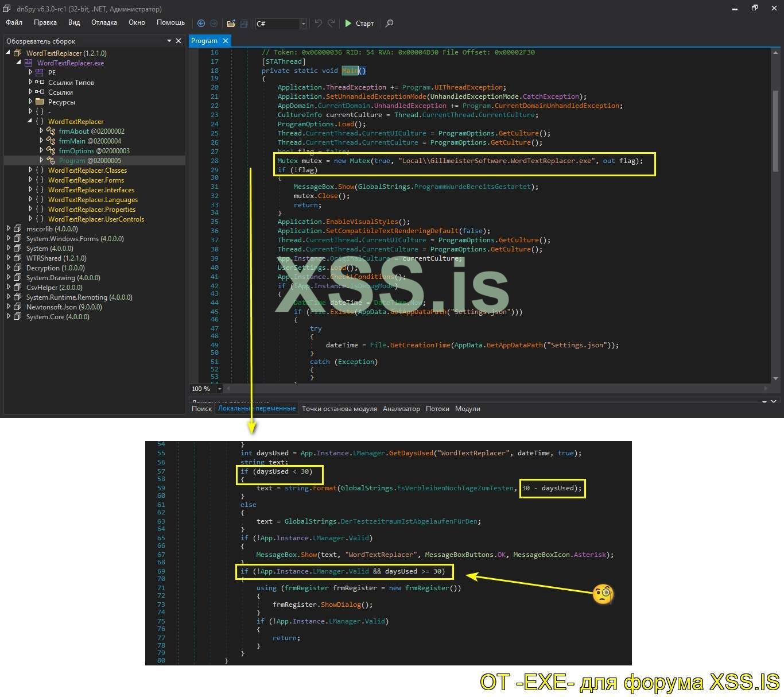This screenshot has height=697, width=784.
Task: Switch to the Анализатор tab
Action: 401,409
